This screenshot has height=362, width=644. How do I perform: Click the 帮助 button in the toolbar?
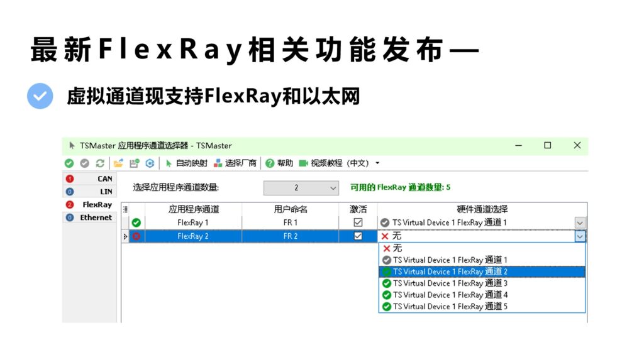click(x=282, y=163)
